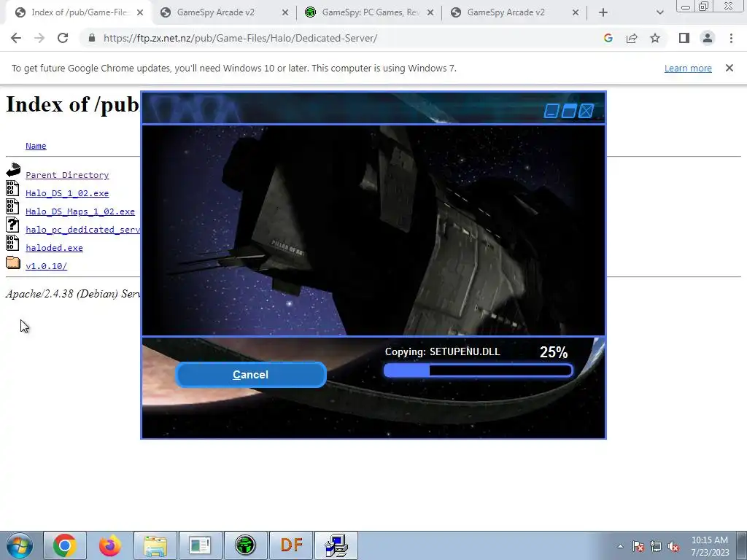Switch to GameSpy: PC Games tab
Viewport: 747px width, 560px height.
point(370,12)
